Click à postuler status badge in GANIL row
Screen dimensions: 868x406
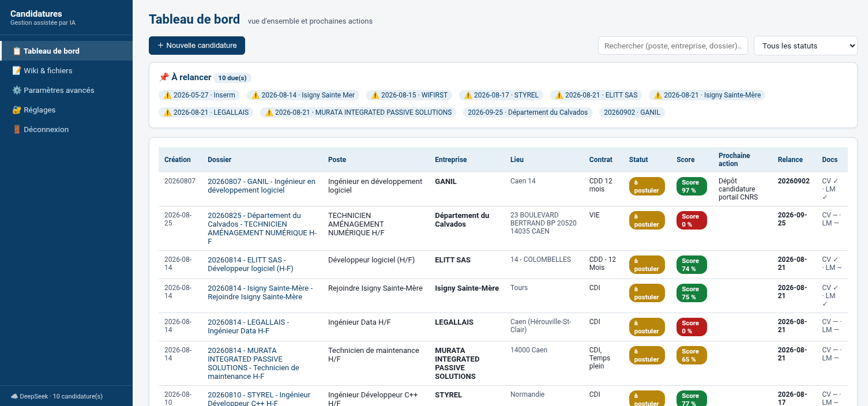tap(647, 186)
